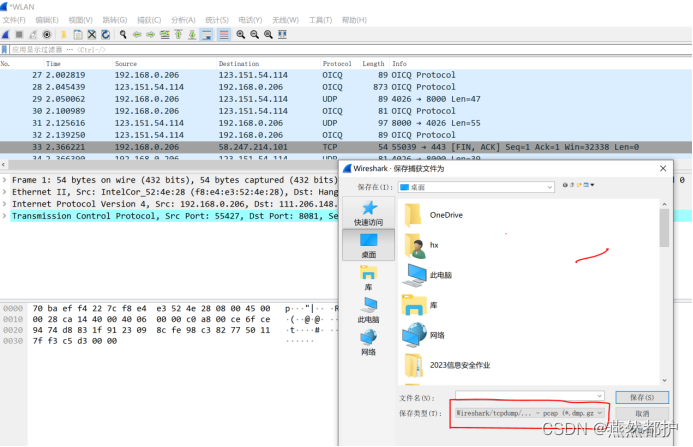Select 桌面 in the save dialog sidebar
The width and height of the screenshot is (693, 447).
(x=369, y=245)
